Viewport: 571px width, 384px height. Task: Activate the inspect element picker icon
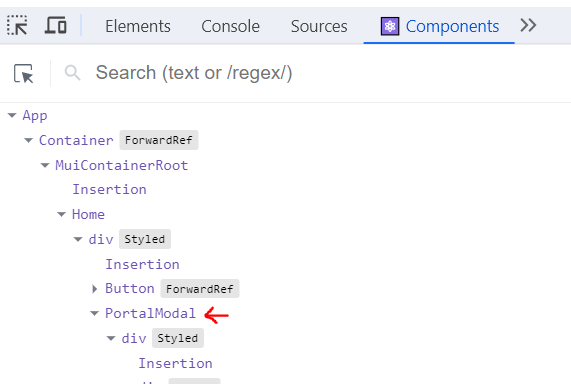(17, 26)
